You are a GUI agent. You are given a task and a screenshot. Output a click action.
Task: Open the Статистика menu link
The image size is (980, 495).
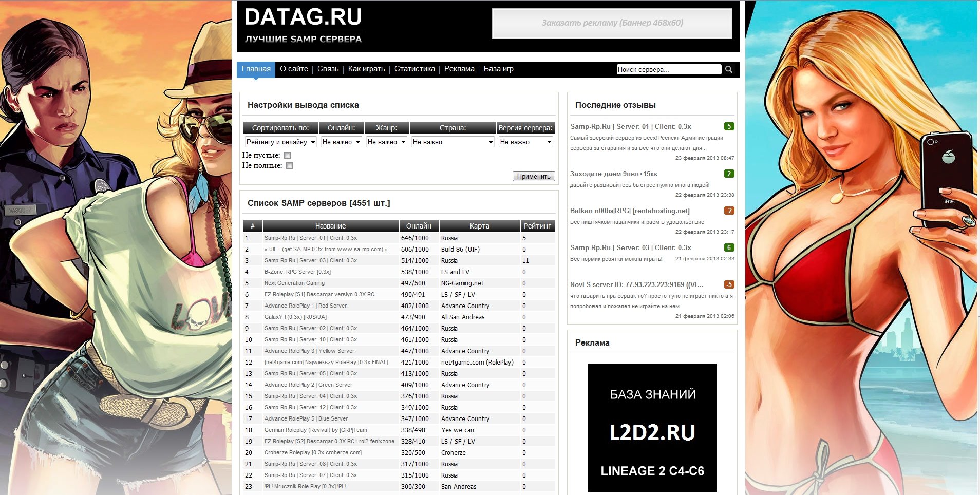(x=414, y=69)
